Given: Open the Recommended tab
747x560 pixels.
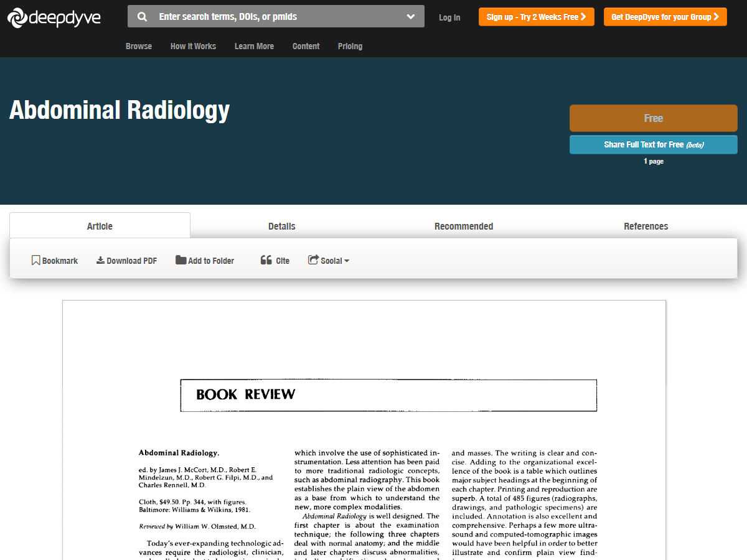Looking at the screenshot, I should point(464,226).
